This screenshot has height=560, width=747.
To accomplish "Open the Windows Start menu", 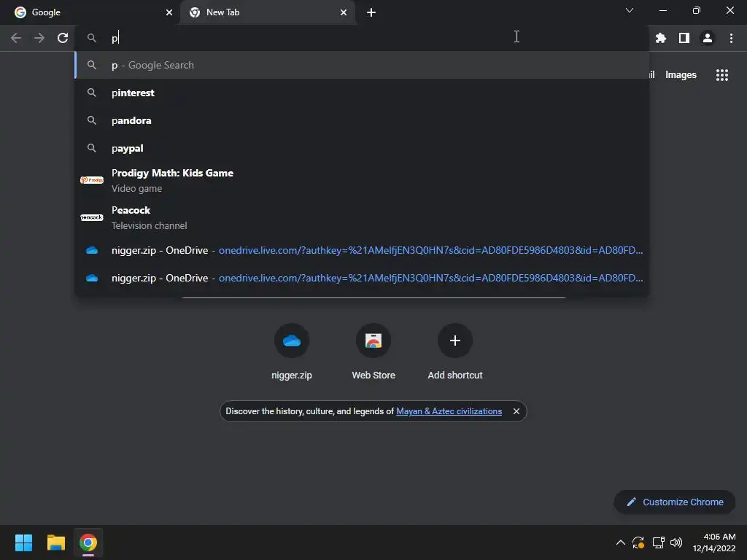I will click(23, 542).
